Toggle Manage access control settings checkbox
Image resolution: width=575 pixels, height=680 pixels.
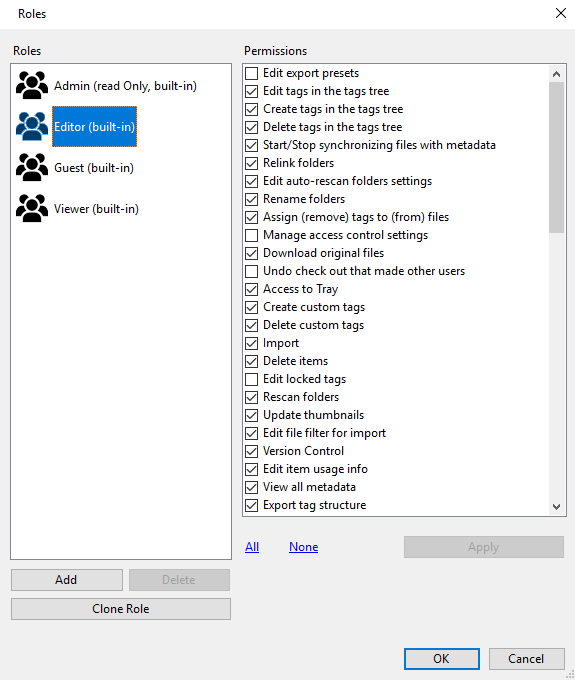pos(252,235)
